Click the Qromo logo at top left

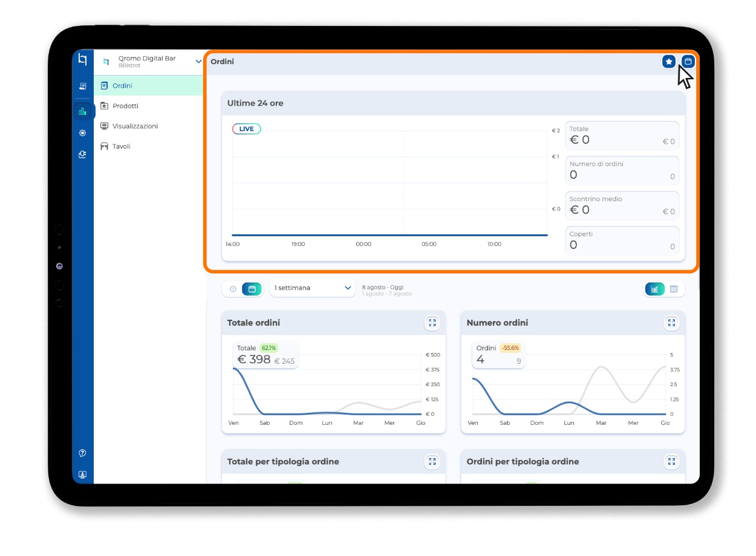[x=83, y=60]
